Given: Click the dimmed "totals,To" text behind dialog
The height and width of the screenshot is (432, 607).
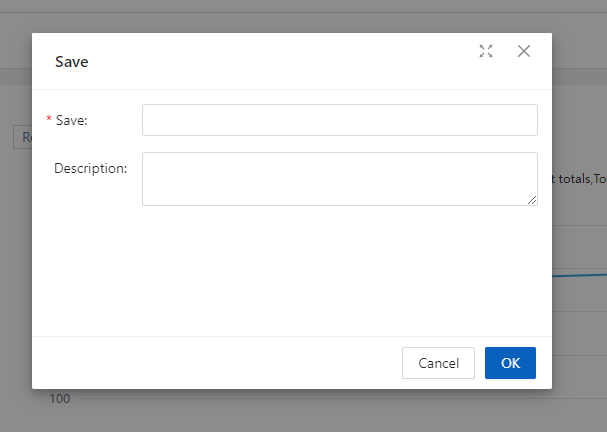Looking at the screenshot, I should click(579, 179).
